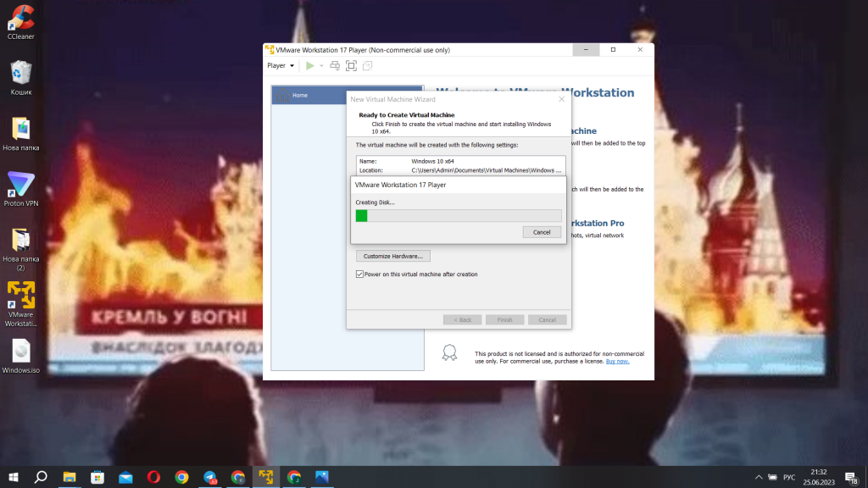Select the Home tab in the sidebar
This screenshot has height=488, width=868.
(300, 95)
